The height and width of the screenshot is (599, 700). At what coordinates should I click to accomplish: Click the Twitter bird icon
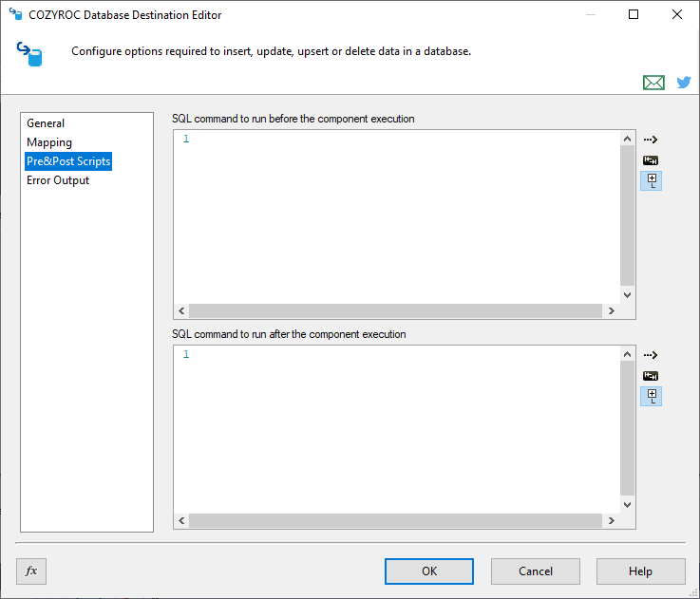tap(684, 83)
